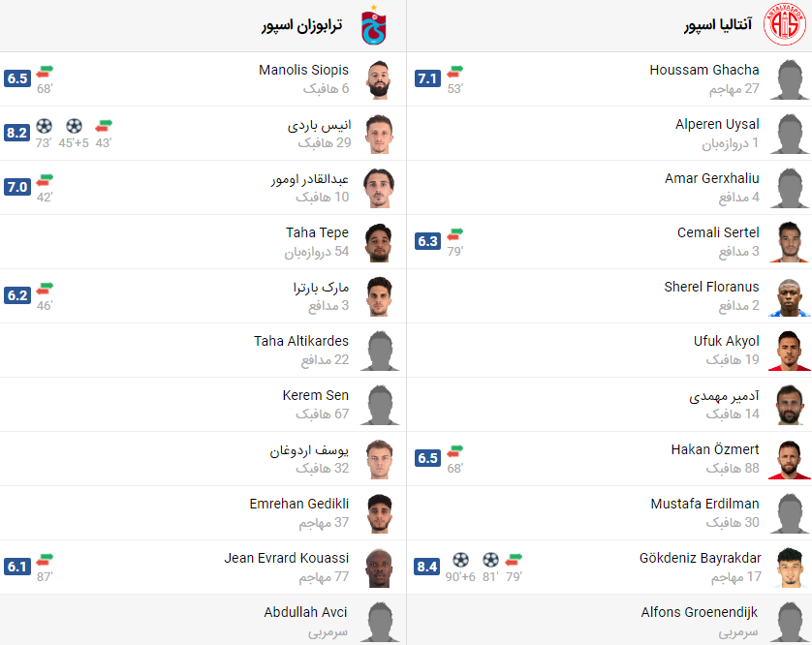Click the Antalyaspor club logo
The width and height of the screenshot is (812, 645).
point(784,25)
